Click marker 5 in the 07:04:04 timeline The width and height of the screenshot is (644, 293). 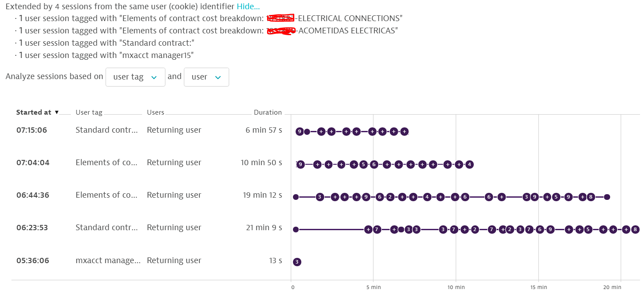(x=363, y=165)
